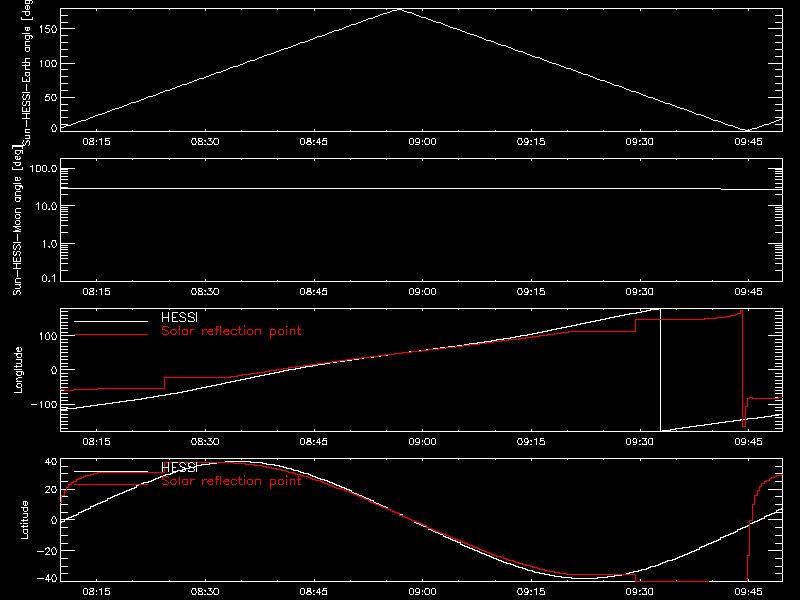The image size is (800, 600).
Task: Select the "150" tick label on the Earth angle plot
Action: tap(47, 29)
